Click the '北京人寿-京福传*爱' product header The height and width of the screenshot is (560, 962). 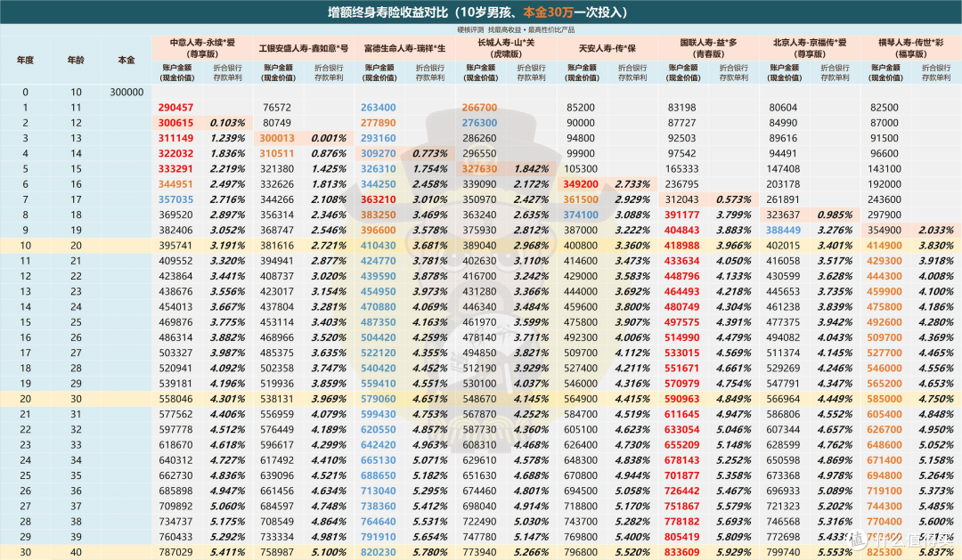pos(810,48)
